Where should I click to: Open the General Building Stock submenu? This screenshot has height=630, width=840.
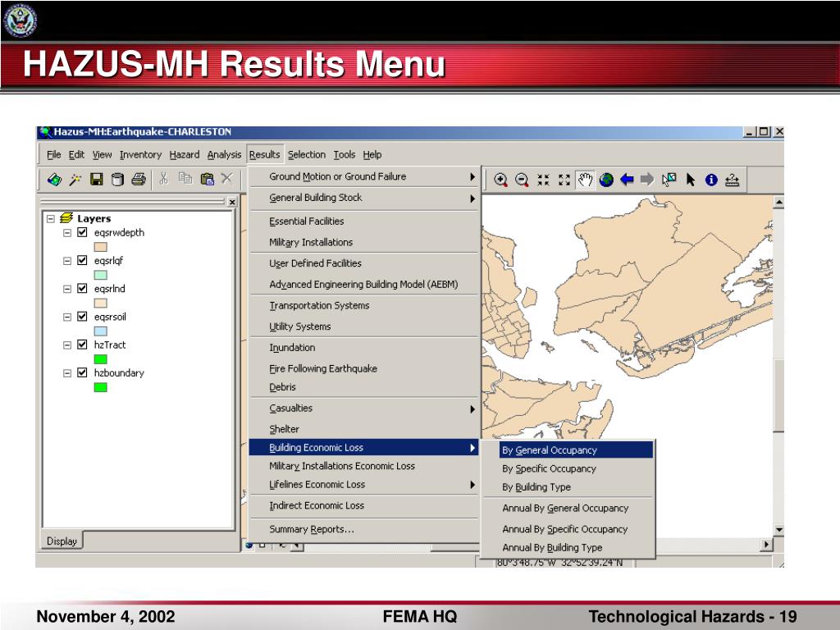tap(364, 198)
